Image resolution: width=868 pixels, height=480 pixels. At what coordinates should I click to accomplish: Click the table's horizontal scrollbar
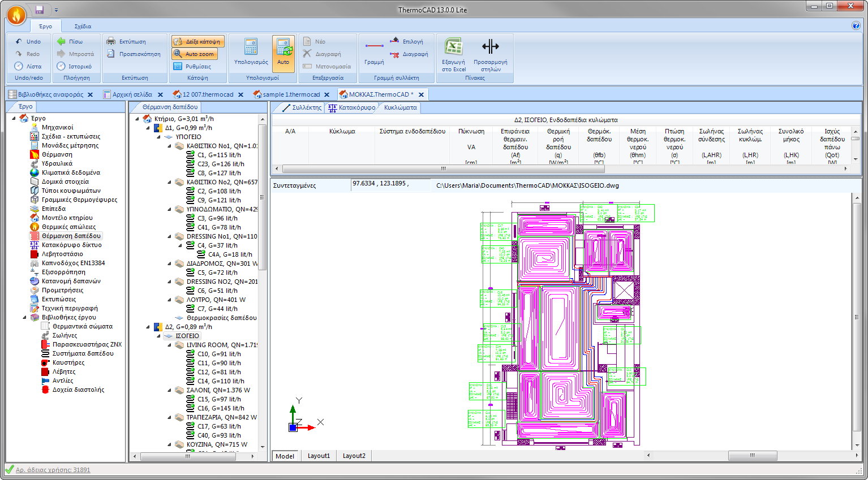click(441, 168)
